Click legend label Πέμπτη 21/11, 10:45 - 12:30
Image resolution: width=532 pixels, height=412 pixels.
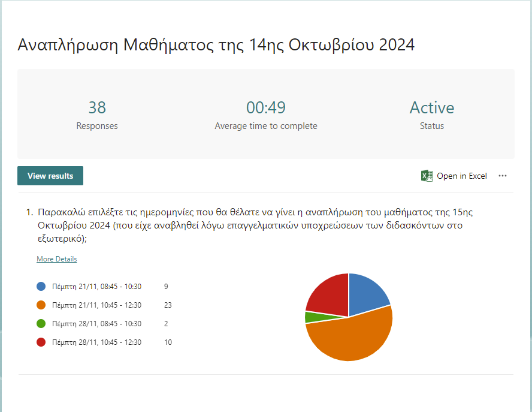tap(96, 305)
